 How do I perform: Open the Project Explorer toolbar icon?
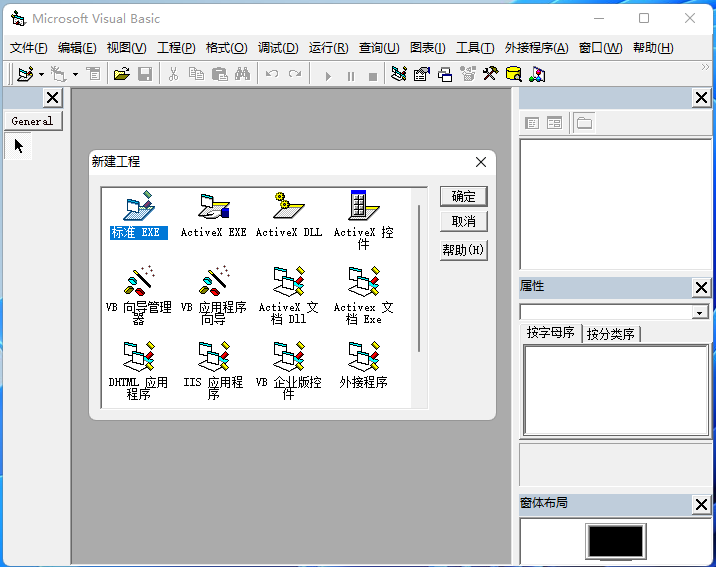(x=399, y=74)
